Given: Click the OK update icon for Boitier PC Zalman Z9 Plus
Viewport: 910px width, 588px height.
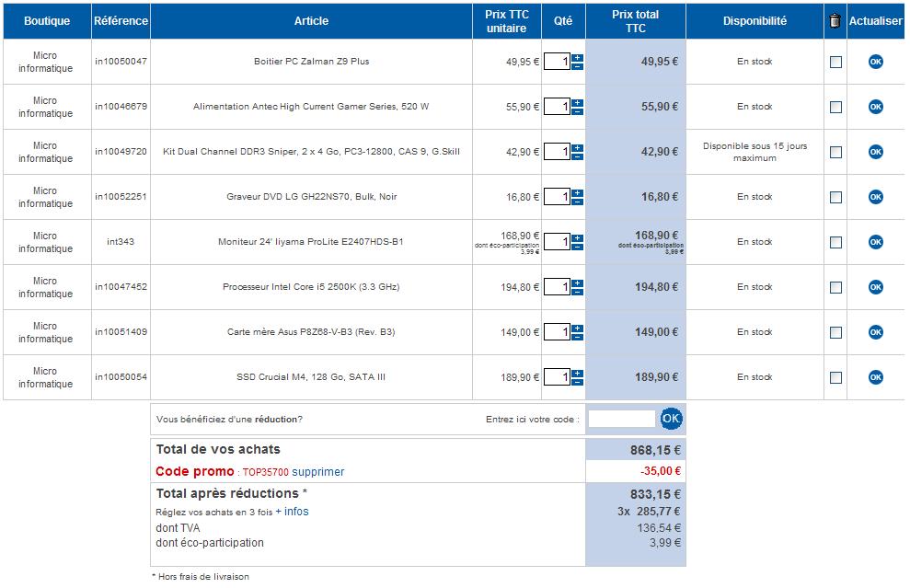Looking at the screenshot, I should pos(875,62).
